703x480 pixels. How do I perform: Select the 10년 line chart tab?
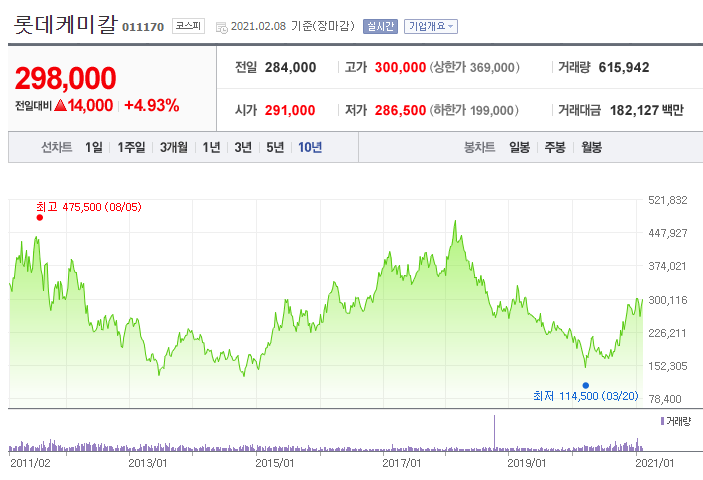[310, 147]
